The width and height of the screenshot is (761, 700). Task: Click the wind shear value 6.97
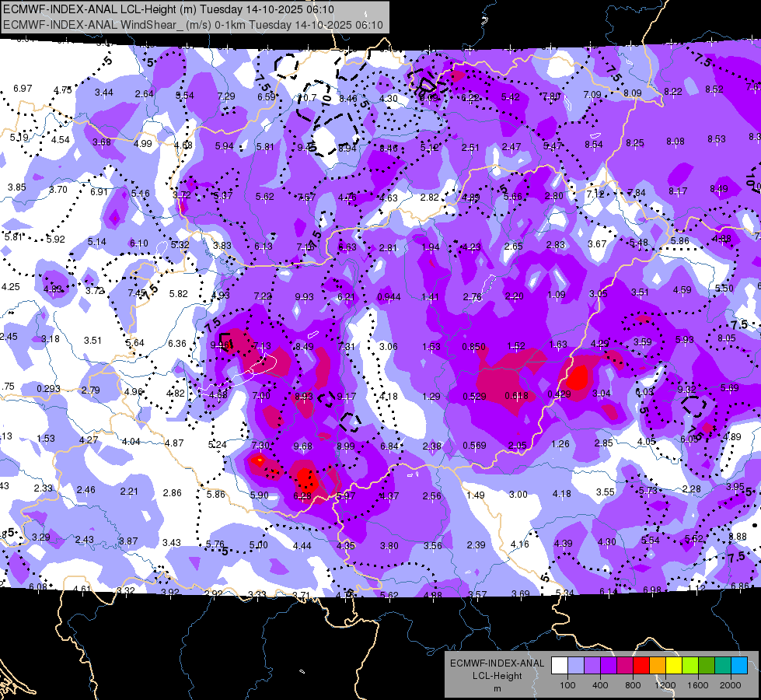coord(23,89)
